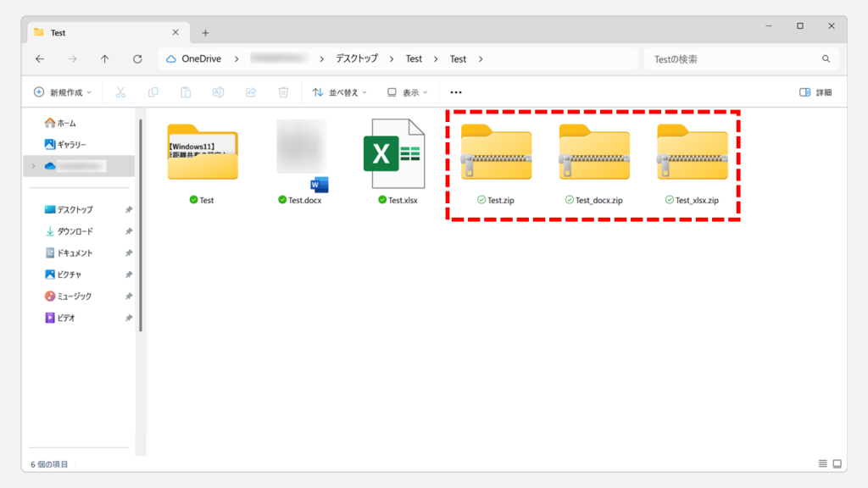Expand the OneDrive tree node chevron

coord(34,166)
